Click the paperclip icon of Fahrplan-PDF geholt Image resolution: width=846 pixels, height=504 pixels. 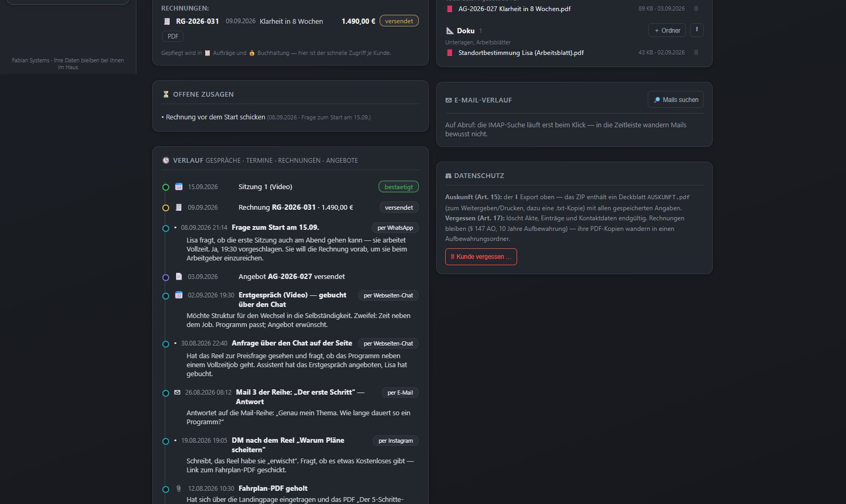coord(179,488)
